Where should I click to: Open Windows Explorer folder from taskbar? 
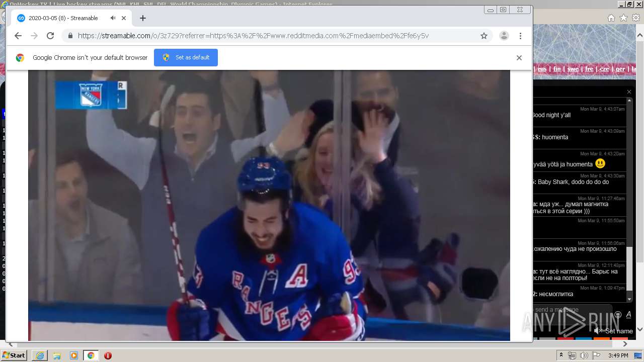pyautogui.click(x=57, y=355)
